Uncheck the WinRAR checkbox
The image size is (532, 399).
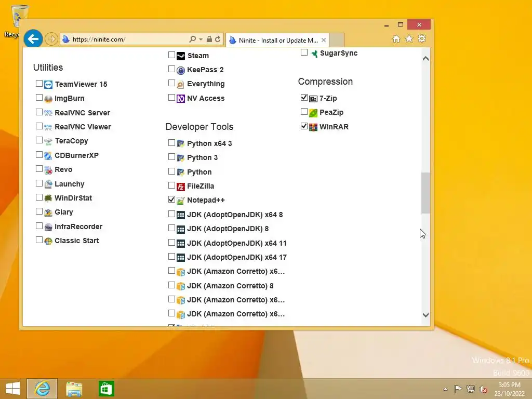click(304, 126)
